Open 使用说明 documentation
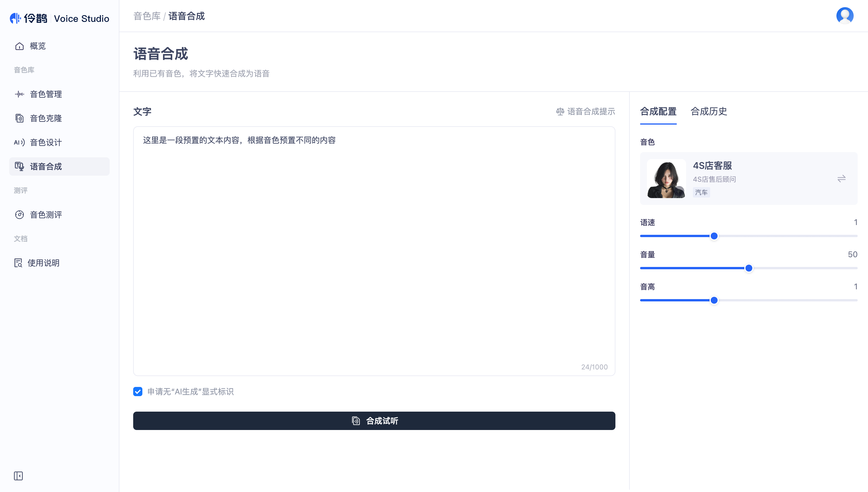This screenshot has width=868, height=492. [x=59, y=263]
